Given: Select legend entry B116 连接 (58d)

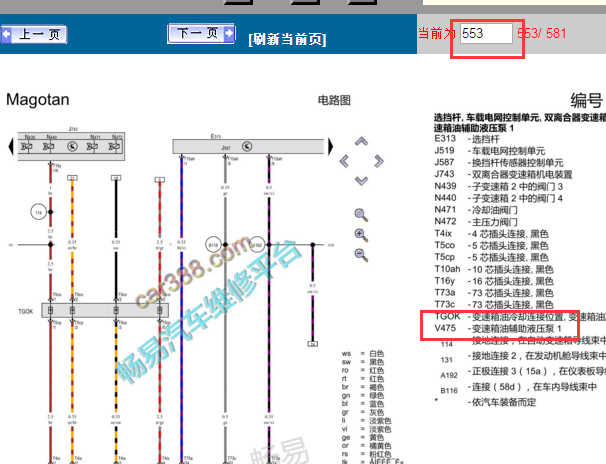Looking at the screenshot, I should click(x=518, y=387).
